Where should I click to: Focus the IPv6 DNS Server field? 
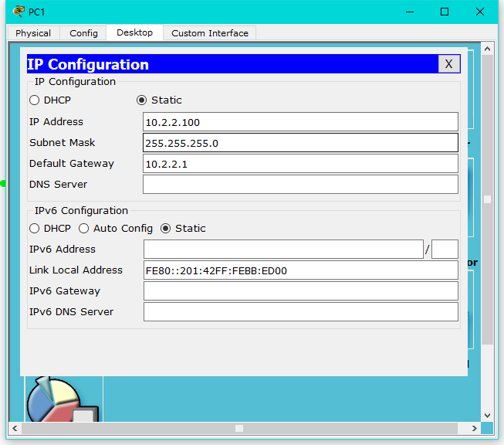point(301,312)
